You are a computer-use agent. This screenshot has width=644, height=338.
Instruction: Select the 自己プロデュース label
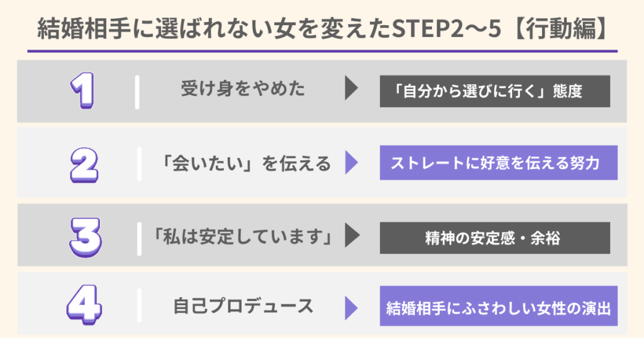[243, 307]
